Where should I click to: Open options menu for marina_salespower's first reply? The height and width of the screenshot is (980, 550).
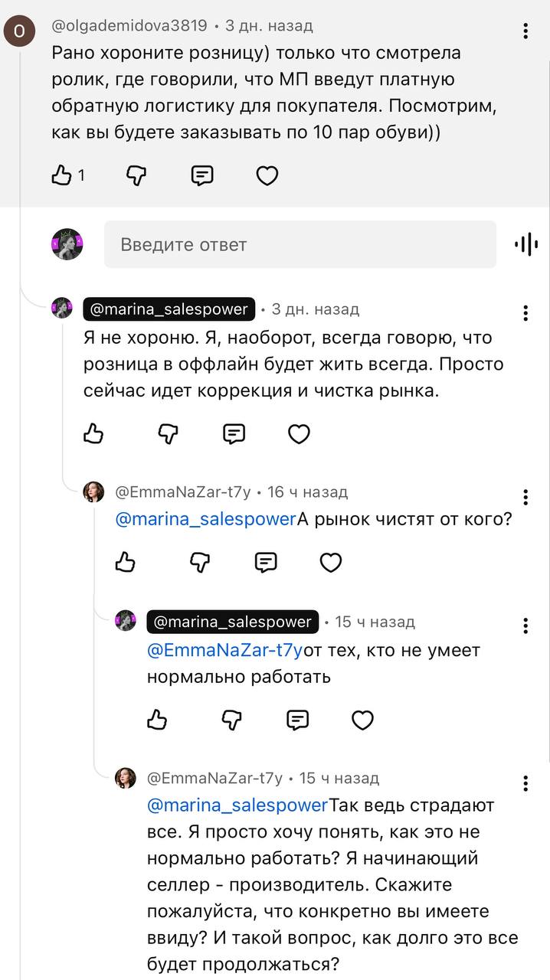pyautogui.click(x=525, y=313)
